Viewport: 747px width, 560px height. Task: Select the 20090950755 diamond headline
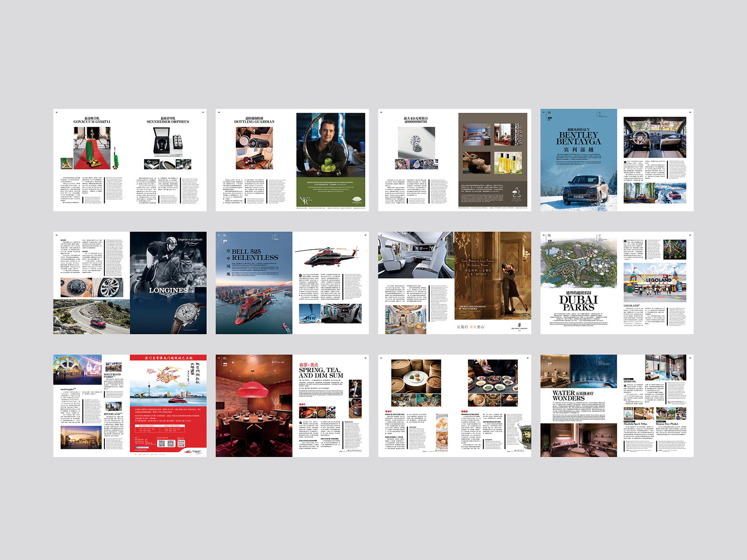pyautogui.click(x=416, y=122)
